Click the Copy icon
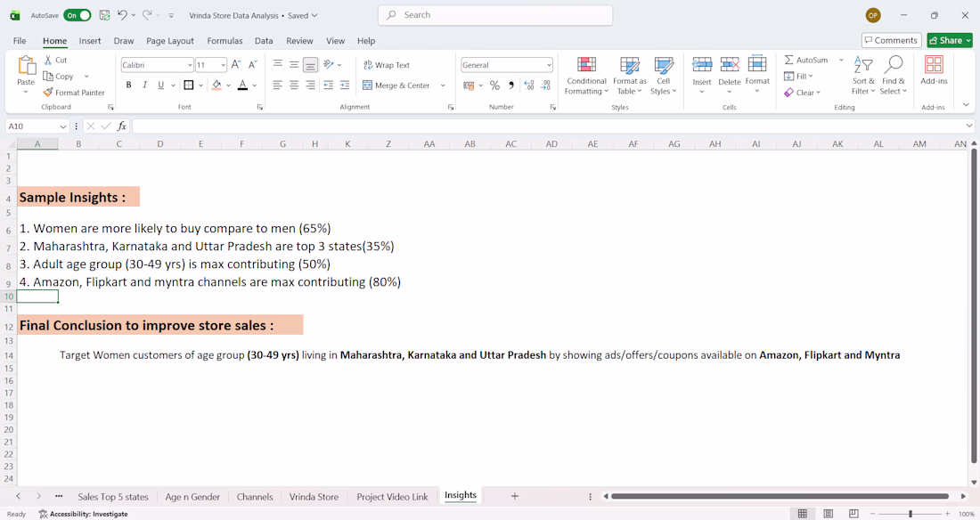This screenshot has width=980, height=520. [x=48, y=77]
